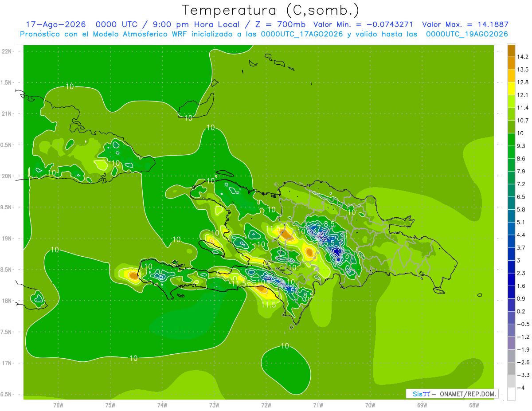Click the '71W' longitude axis label
Image resolution: width=532 pixels, height=411 pixels.
pos(318,405)
